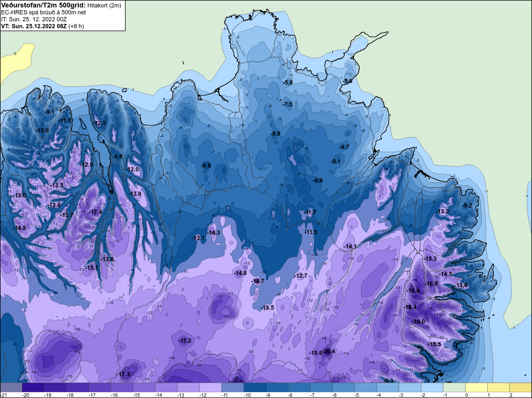Click legend swatch between -7 and -6
This screenshot has height=398, width=532.
tap(321, 387)
